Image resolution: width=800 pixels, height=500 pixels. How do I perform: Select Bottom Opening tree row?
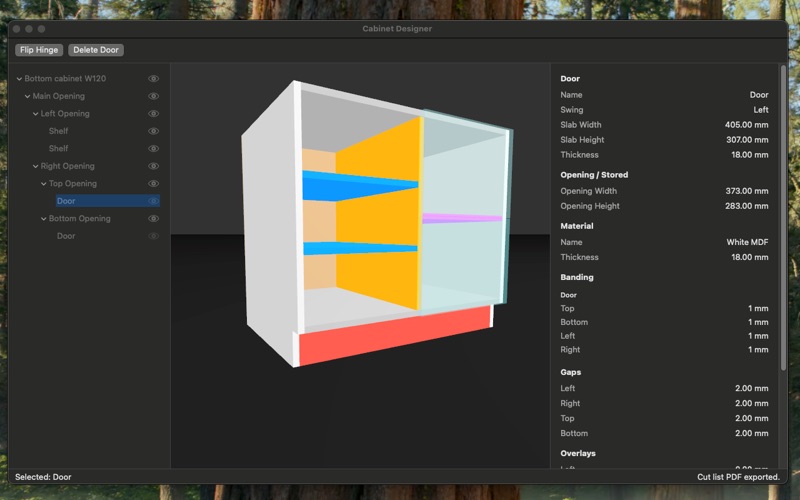[80, 218]
